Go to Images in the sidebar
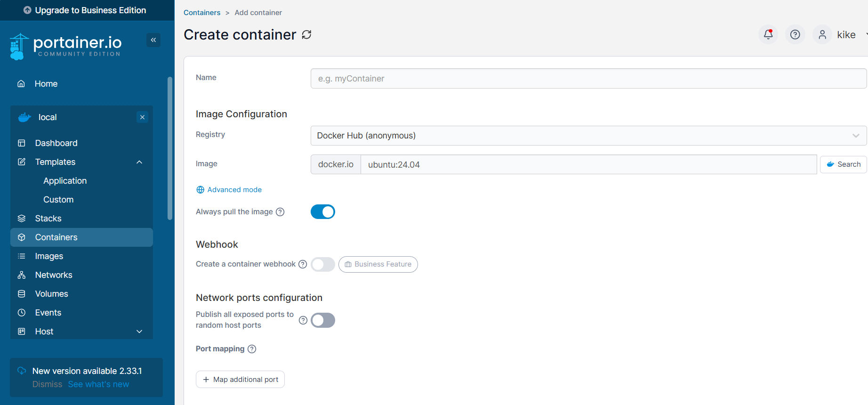The image size is (868, 405). click(x=49, y=256)
